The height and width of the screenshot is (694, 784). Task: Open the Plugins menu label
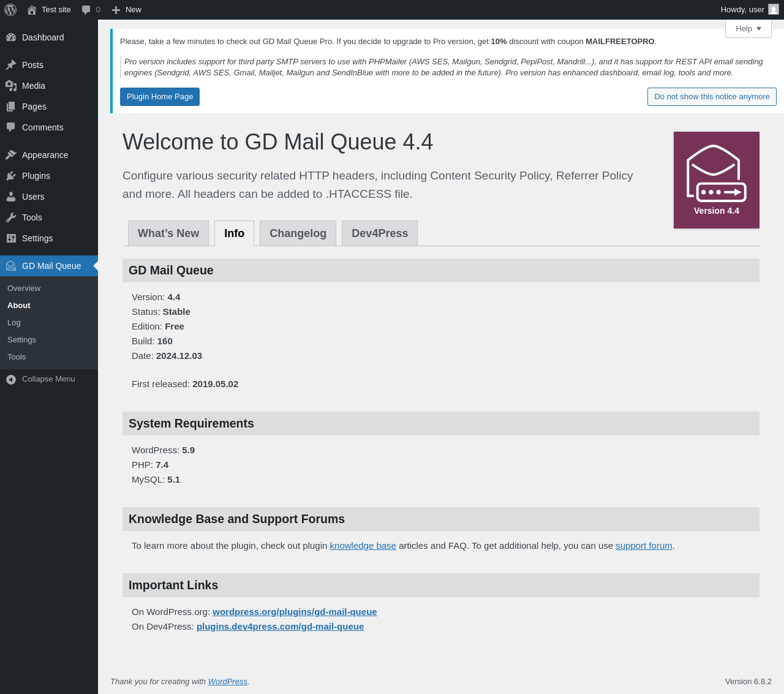[x=36, y=176]
